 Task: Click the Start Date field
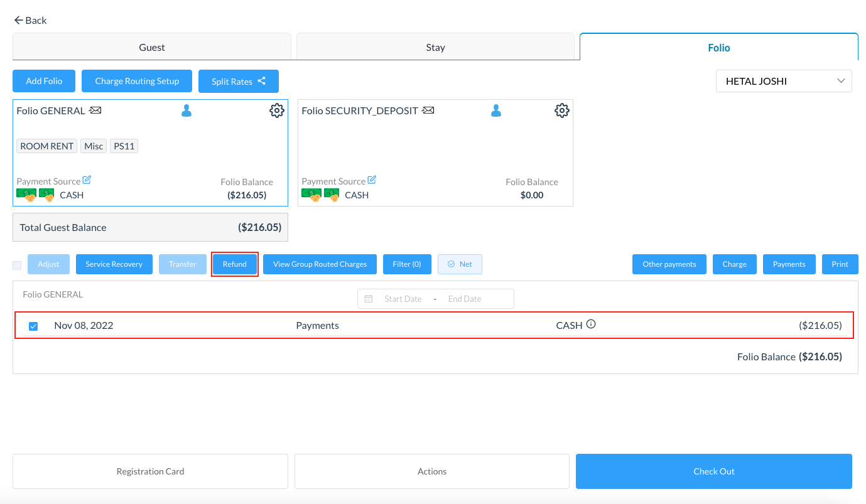[403, 299]
